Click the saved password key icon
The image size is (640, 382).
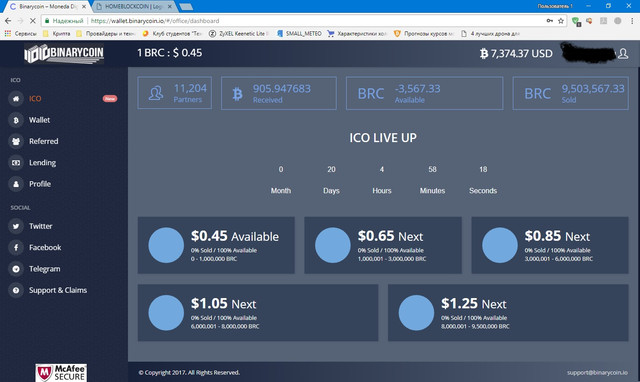point(549,20)
